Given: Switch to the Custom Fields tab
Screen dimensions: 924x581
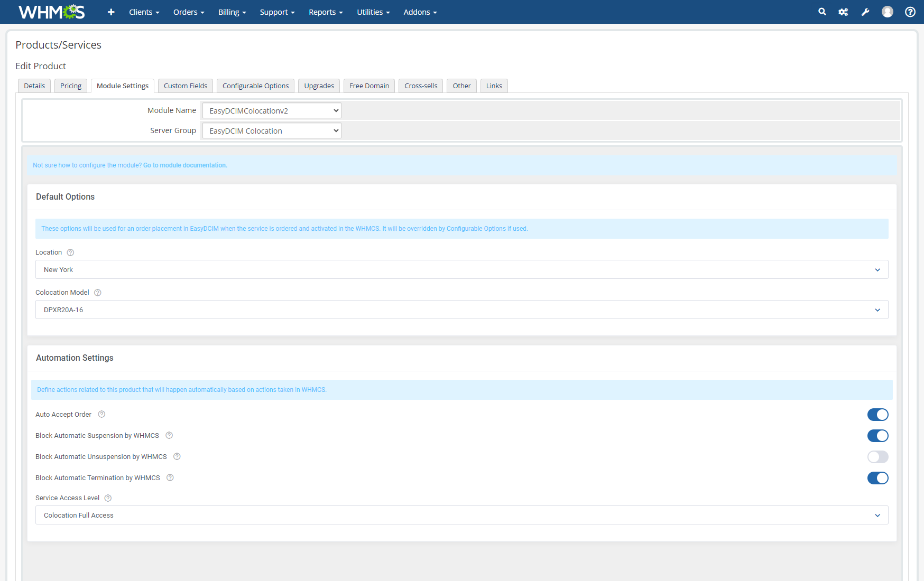Looking at the screenshot, I should 186,86.
